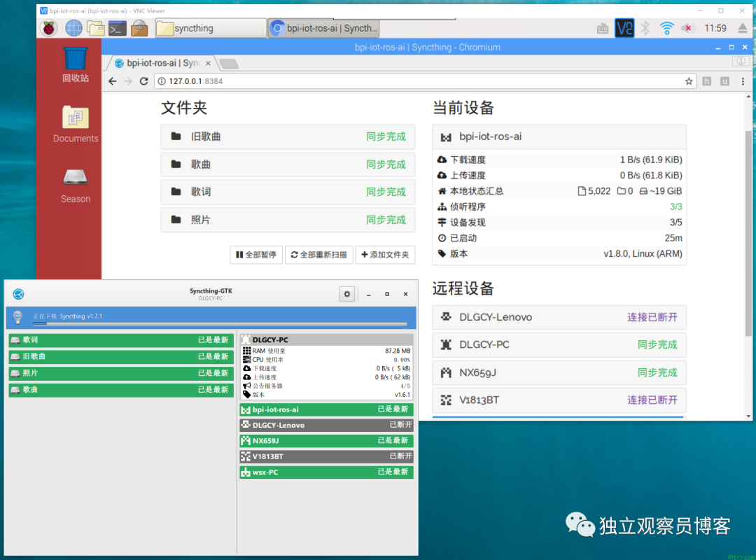Close the bpi-iot-ros-ai browser tab

click(x=209, y=63)
